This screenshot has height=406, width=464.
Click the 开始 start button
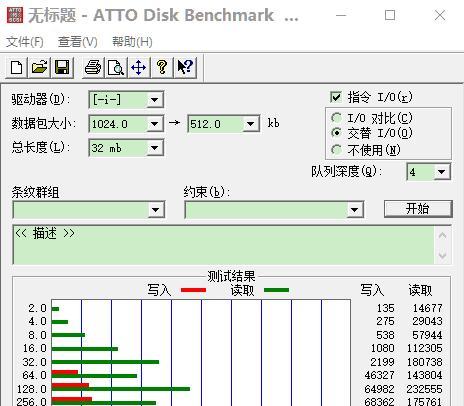tap(418, 209)
